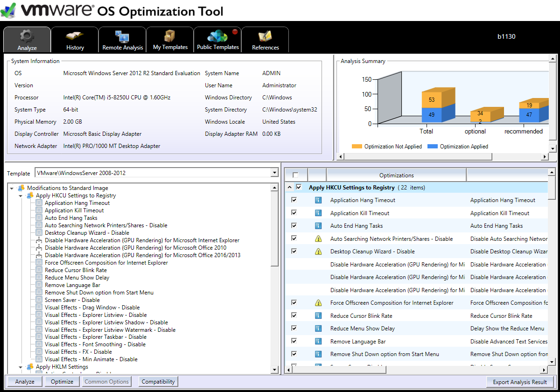The image size is (560, 392).
Task: Click the VMware logo icon
Action: click(x=9, y=11)
